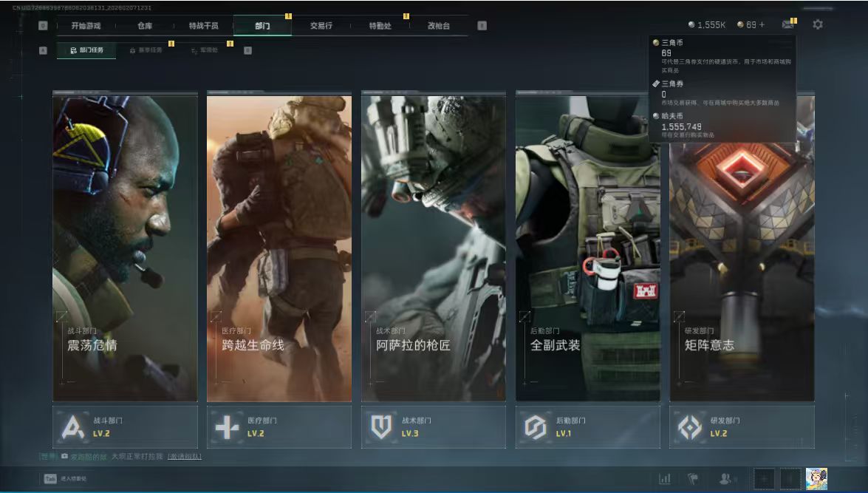Open the settings gear icon
The height and width of the screenshot is (493, 868).
tap(817, 24)
